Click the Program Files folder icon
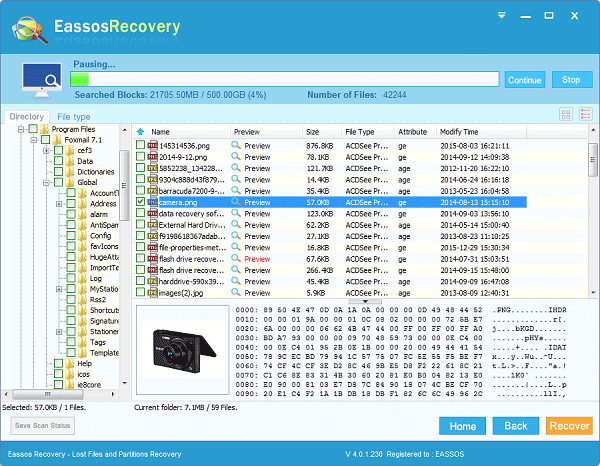This screenshot has width=600, height=466. [44, 129]
